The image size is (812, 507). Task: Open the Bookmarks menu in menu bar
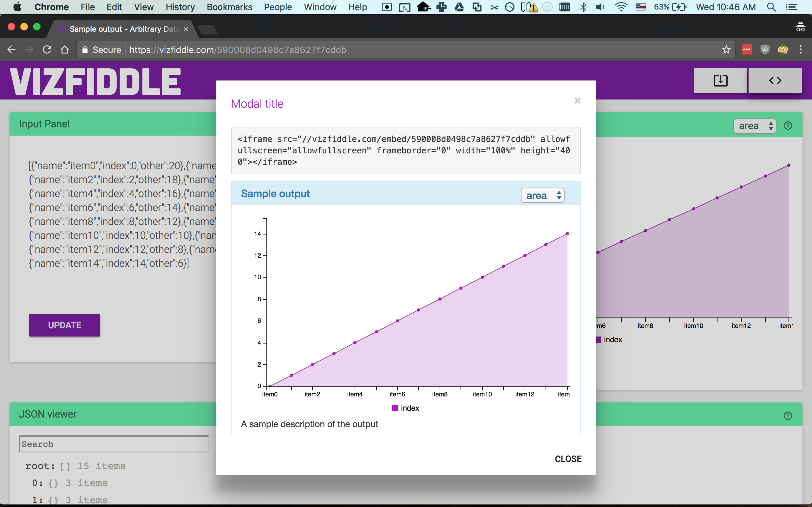click(229, 7)
